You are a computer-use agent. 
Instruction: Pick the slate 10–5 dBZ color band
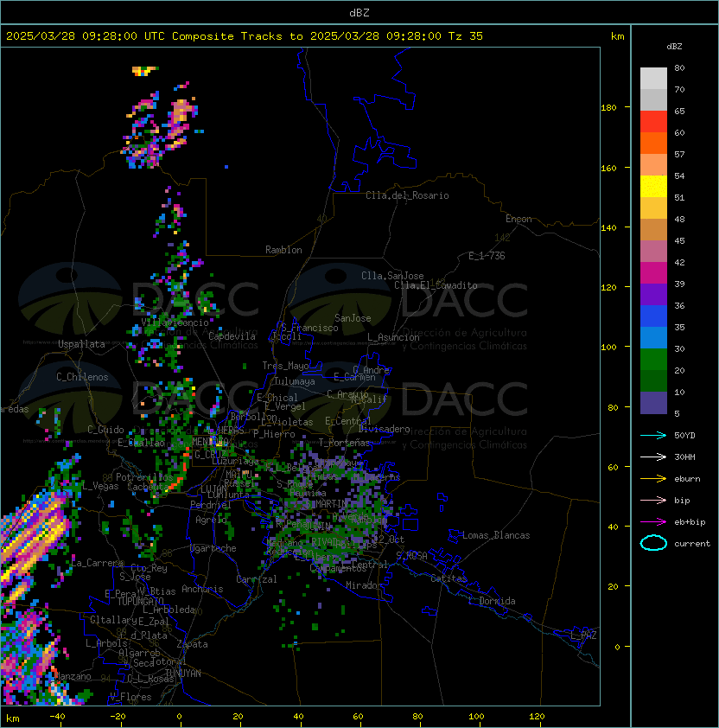[653, 403]
